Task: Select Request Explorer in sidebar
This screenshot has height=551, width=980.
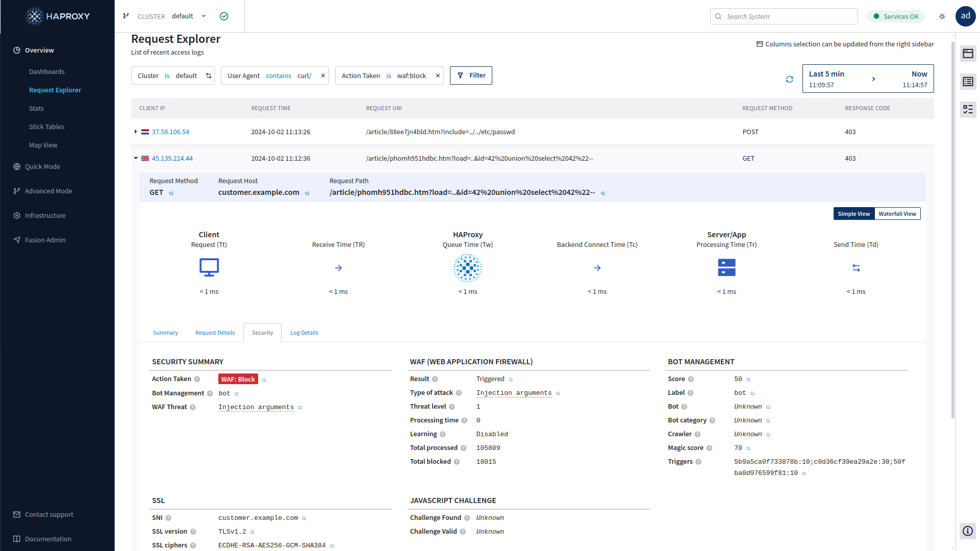Action: pyautogui.click(x=55, y=90)
